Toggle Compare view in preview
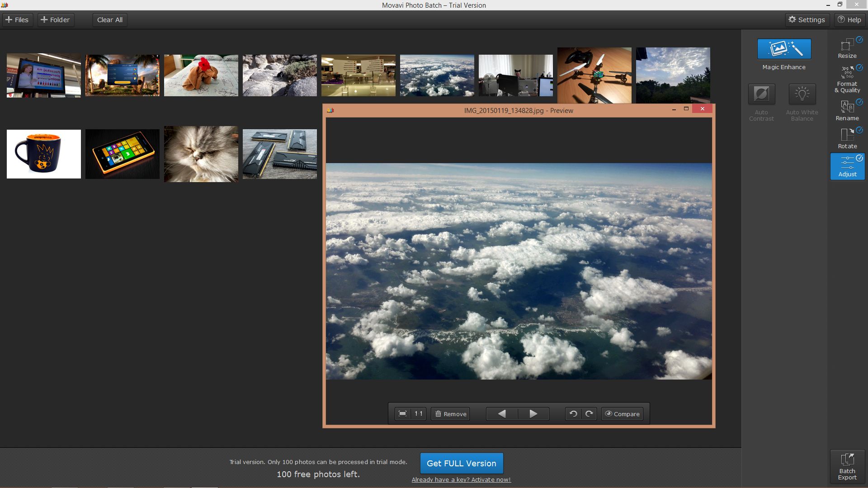Screen dimensions: 868x488 click(622, 414)
